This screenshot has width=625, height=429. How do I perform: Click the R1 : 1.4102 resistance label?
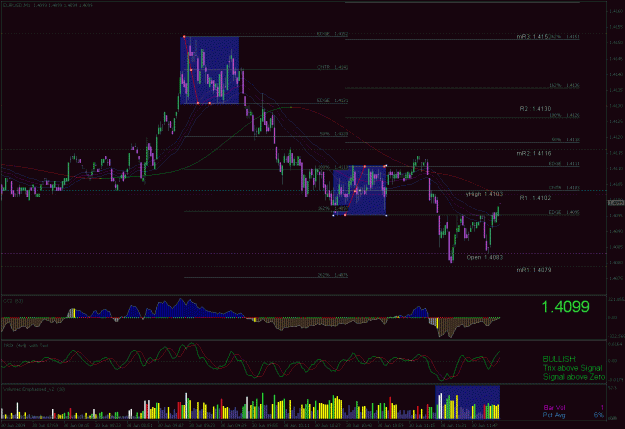click(535, 198)
